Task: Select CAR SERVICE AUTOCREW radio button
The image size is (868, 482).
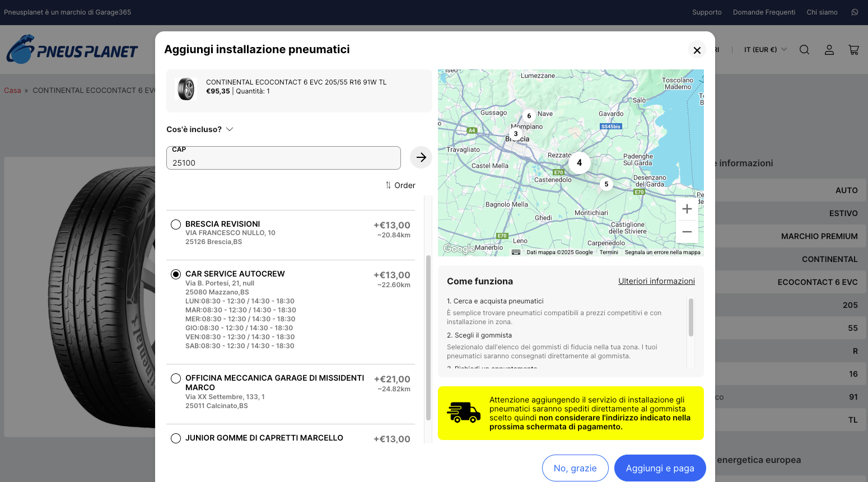Action: click(176, 274)
